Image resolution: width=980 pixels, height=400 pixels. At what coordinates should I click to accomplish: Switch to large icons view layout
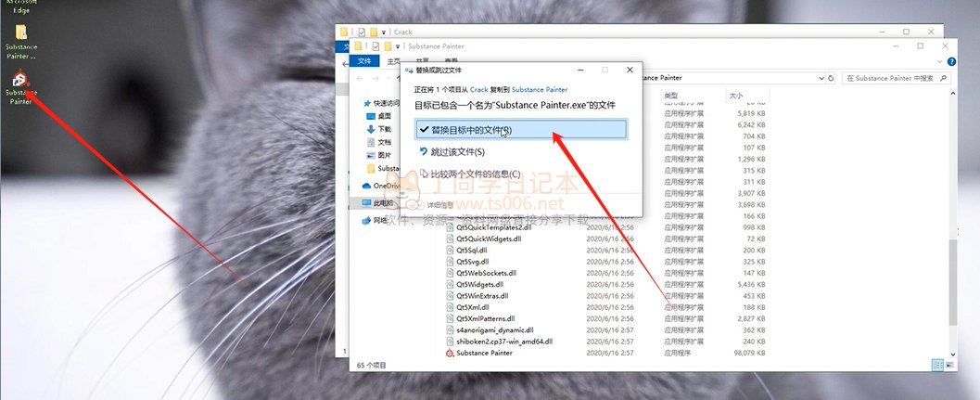[x=950, y=365]
